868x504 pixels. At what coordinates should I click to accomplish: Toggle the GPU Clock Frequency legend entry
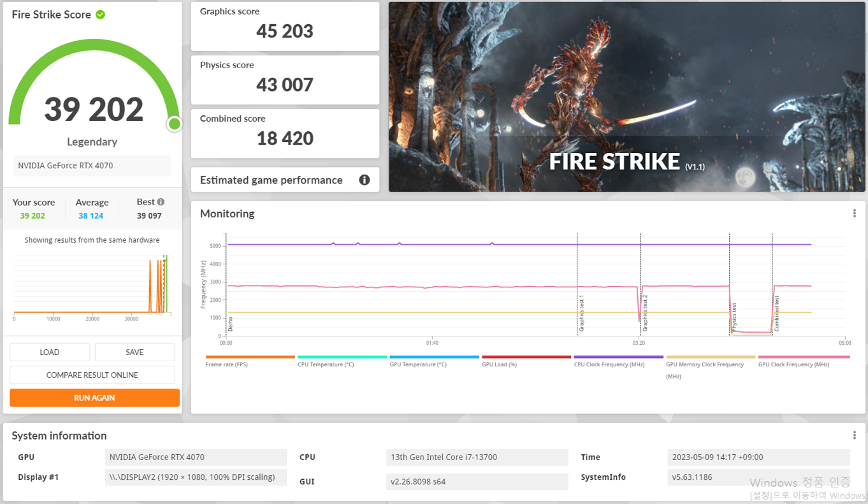[x=803, y=361]
